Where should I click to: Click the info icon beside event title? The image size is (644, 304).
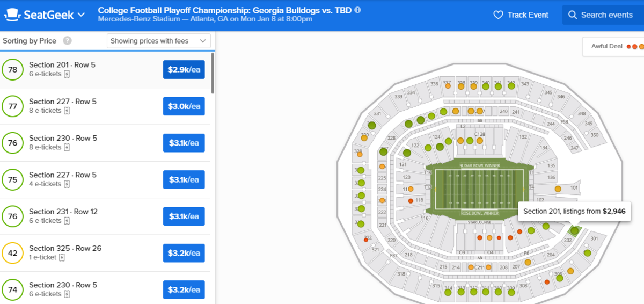point(358,10)
